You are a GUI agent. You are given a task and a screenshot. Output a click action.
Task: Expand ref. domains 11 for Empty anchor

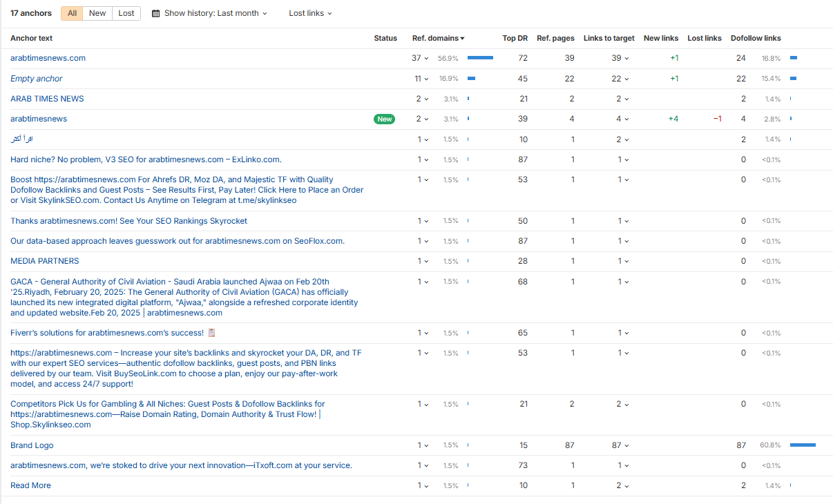(421, 79)
